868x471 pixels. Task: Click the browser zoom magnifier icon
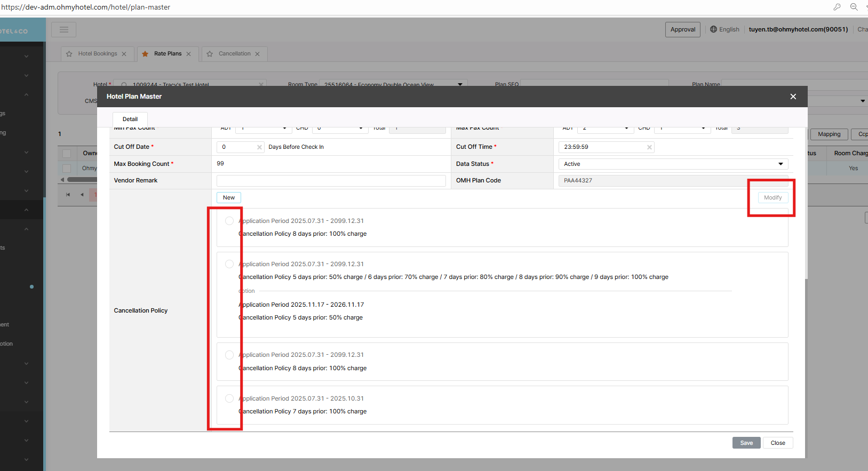854,7
